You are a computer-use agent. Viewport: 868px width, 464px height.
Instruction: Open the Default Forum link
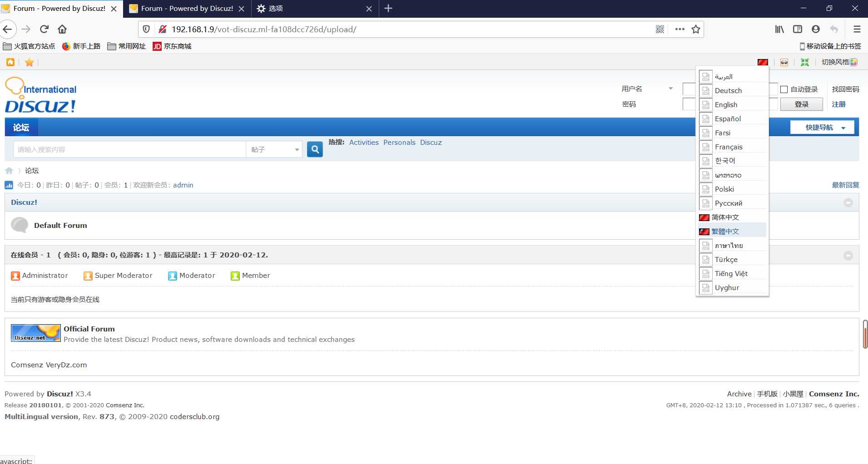tap(60, 226)
